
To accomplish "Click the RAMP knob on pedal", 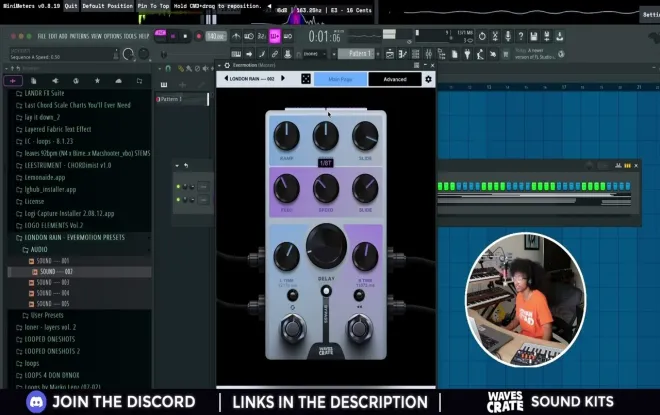I will click(287, 136).
